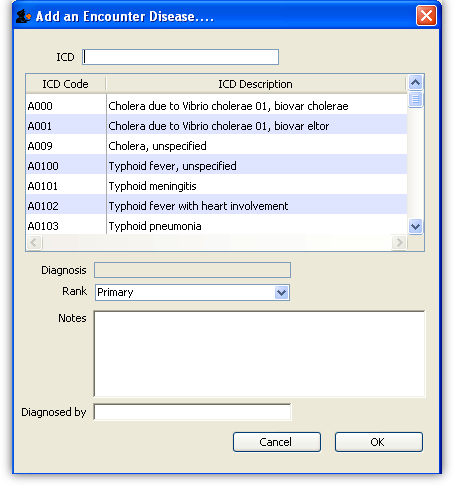Confirm with the OK button
454x486 pixels.
(379, 442)
